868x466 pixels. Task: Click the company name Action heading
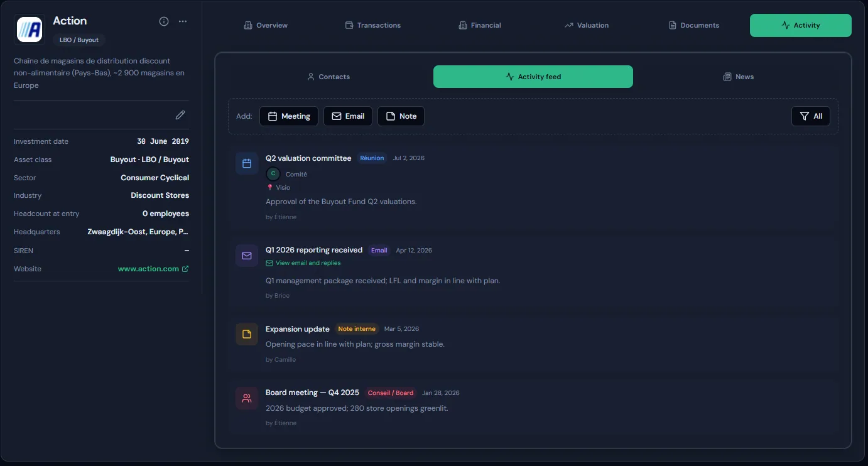(x=70, y=21)
